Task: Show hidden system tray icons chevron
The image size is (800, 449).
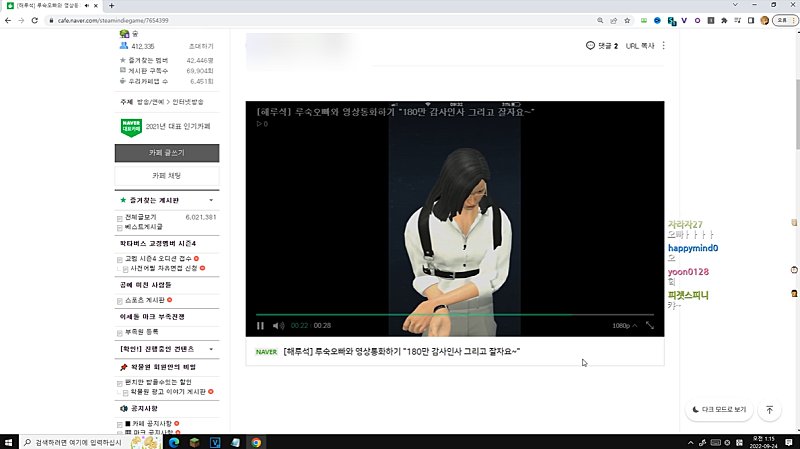Action: 690,442
